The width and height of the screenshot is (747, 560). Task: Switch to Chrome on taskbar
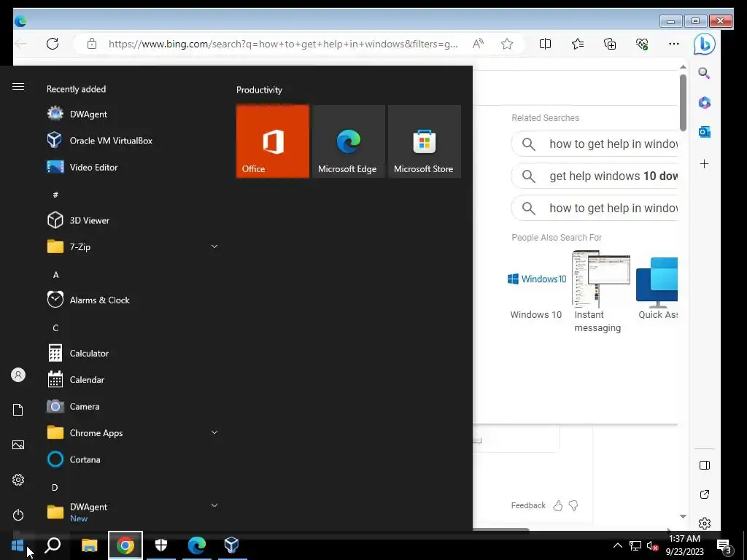(125, 545)
